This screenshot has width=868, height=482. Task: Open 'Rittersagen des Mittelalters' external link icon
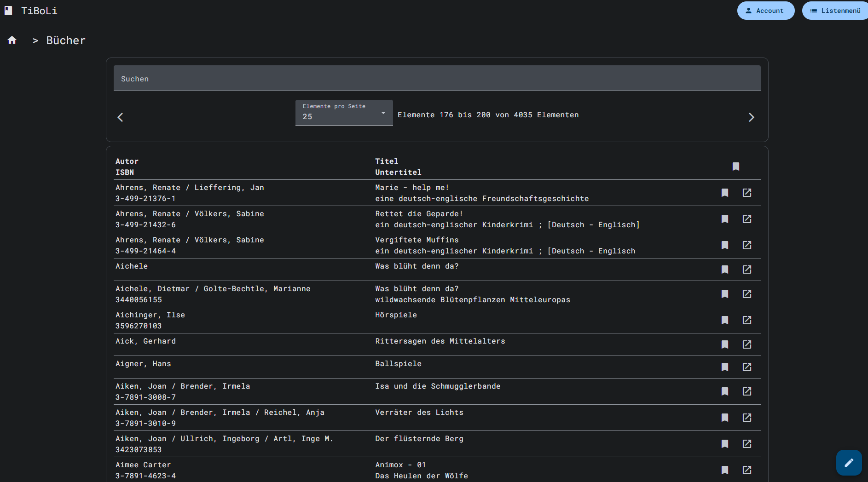[746, 344]
